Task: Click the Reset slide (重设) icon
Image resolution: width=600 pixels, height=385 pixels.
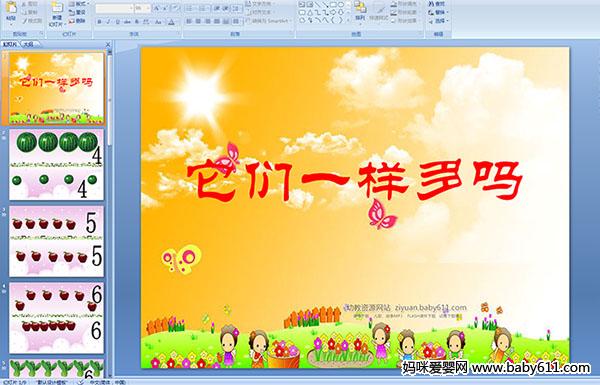Action: pos(77,12)
